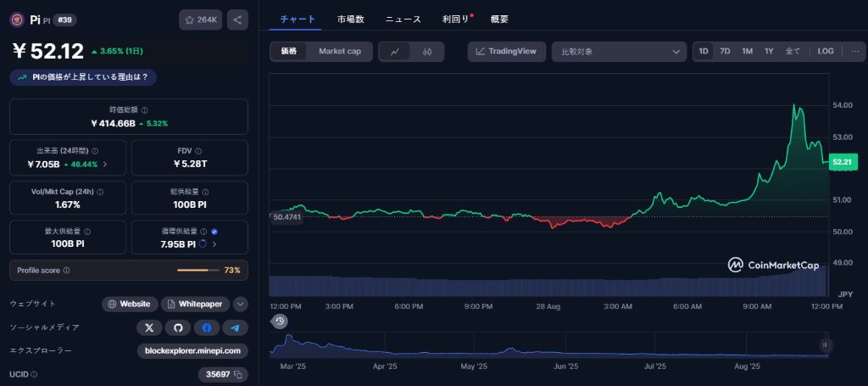This screenshot has height=386, width=868.
Task: Show info icon for Profile score
Action: (x=66, y=271)
